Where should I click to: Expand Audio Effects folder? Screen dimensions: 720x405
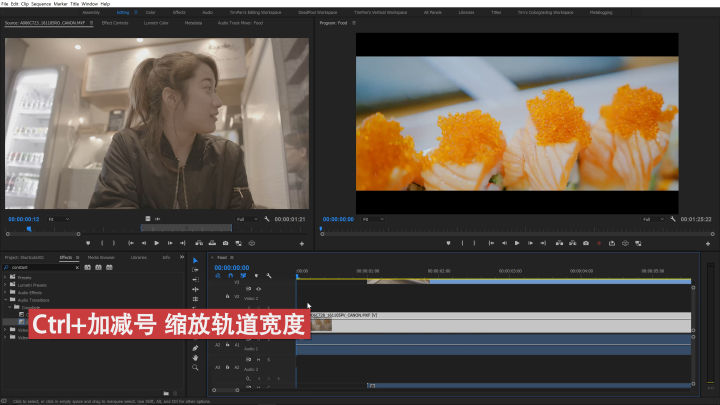click(x=5, y=292)
